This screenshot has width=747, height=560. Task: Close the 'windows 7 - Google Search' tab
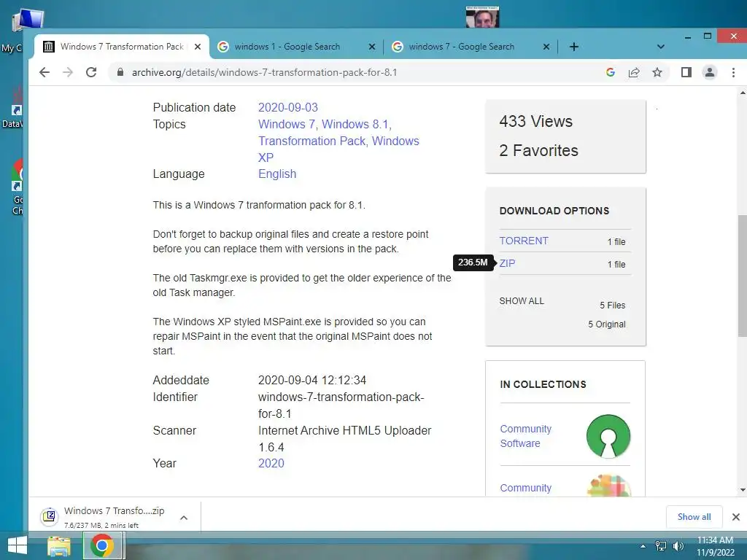point(546,47)
